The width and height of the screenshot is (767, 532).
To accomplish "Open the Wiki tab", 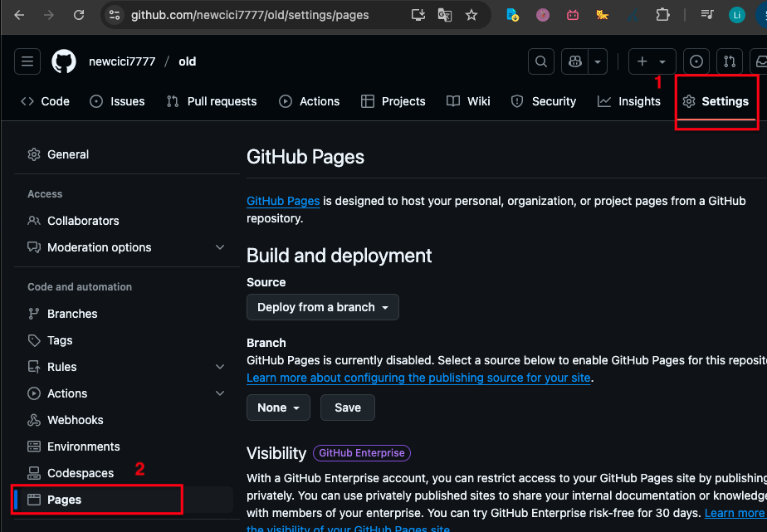I will tap(468, 101).
